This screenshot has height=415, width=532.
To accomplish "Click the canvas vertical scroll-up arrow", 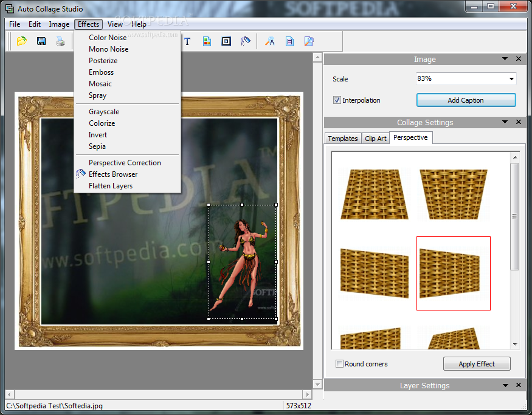I will (x=317, y=57).
